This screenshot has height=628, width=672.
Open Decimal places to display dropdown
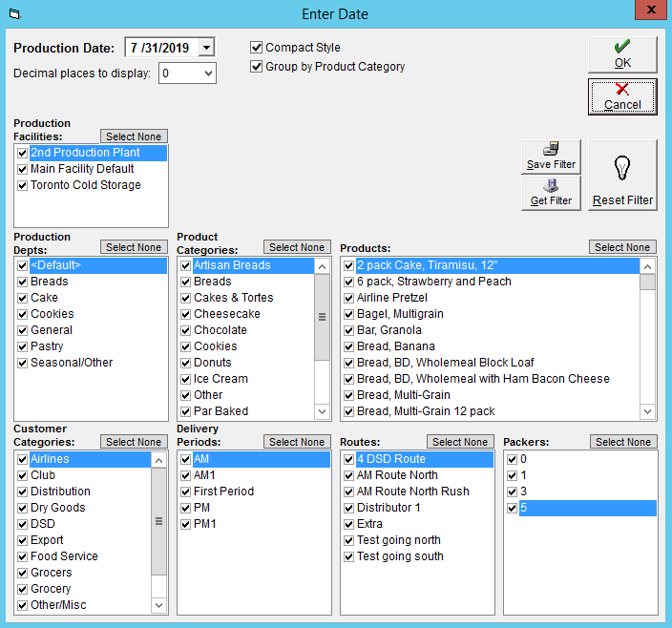click(208, 73)
